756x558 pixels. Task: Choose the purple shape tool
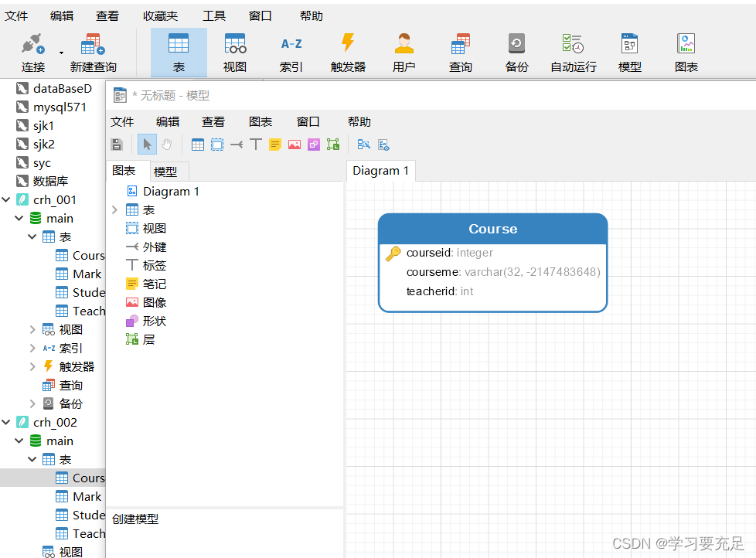(x=314, y=145)
